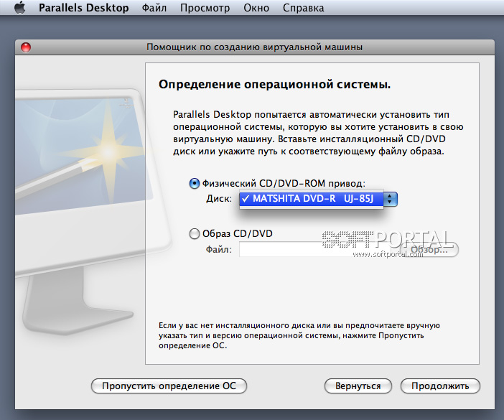Click the Файл: label
This screenshot has height=420, width=504.
click(219, 249)
